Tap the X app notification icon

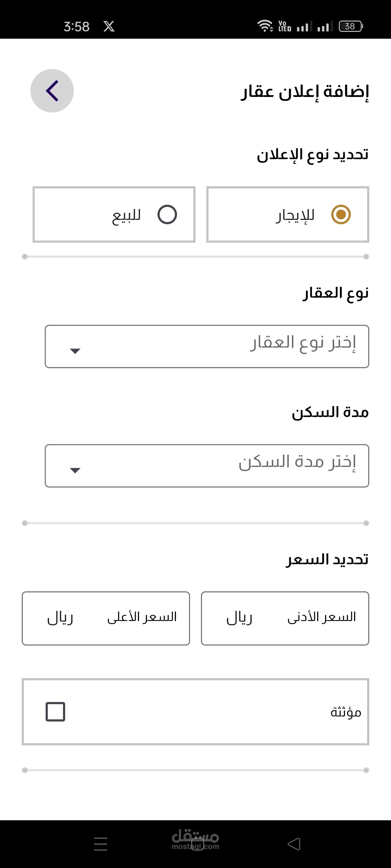tap(109, 26)
